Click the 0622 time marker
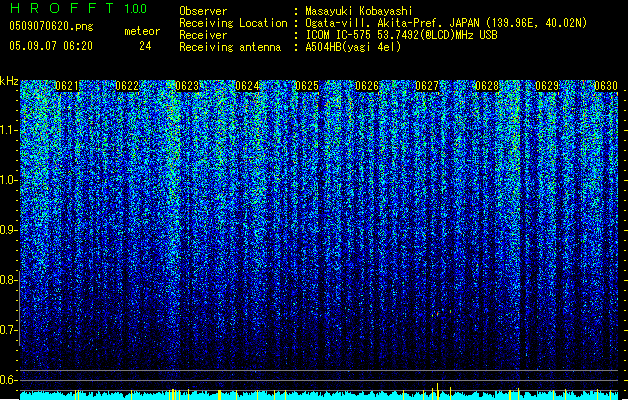629x400 pixels. pos(127,86)
